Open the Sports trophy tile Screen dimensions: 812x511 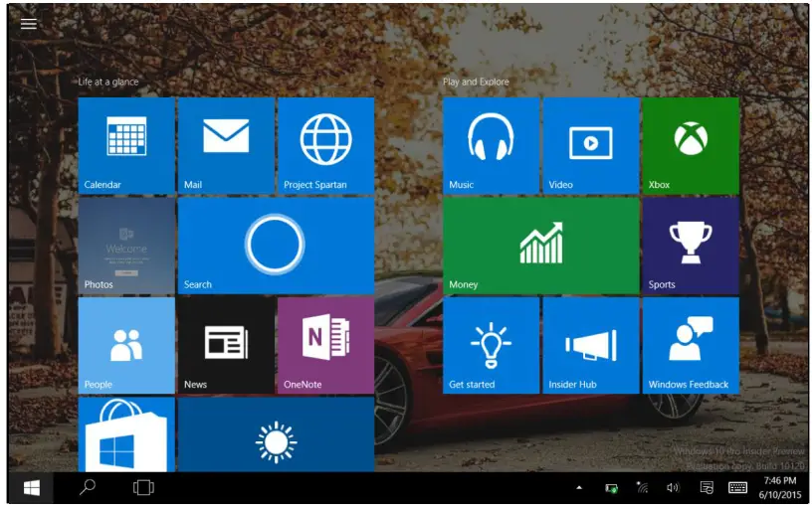coord(691,246)
